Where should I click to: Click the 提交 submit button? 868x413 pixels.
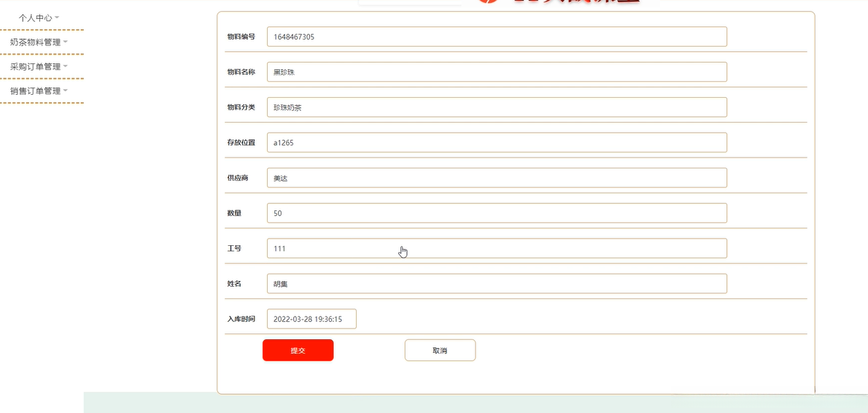click(298, 350)
